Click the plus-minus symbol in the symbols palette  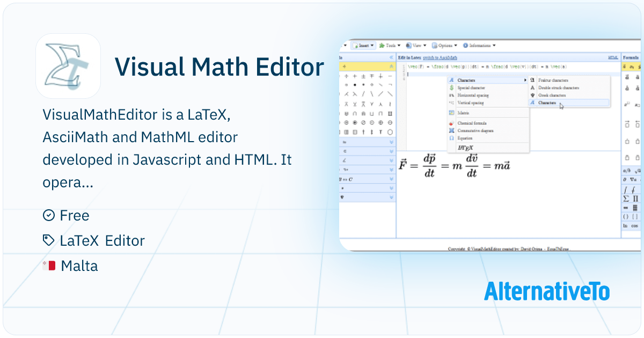point(363,76)
